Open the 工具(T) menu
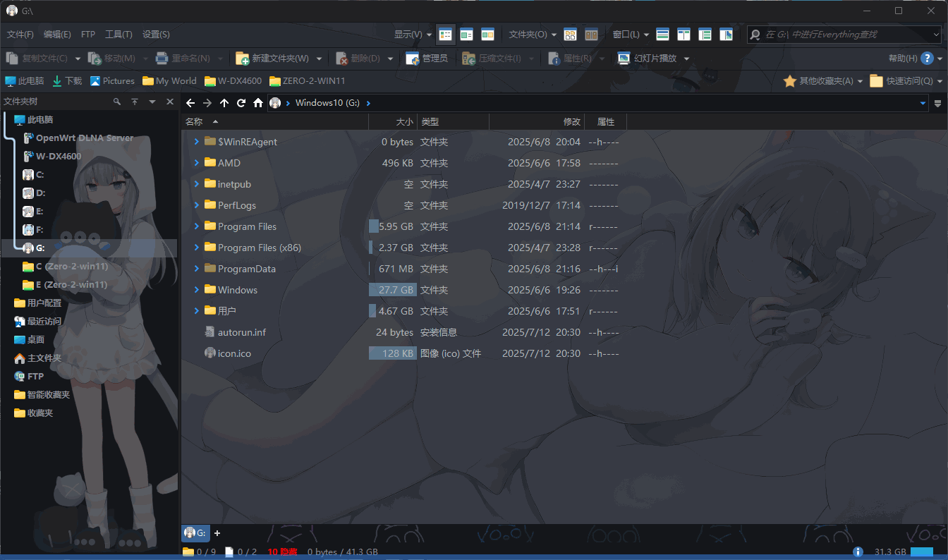 coord(119,35)
